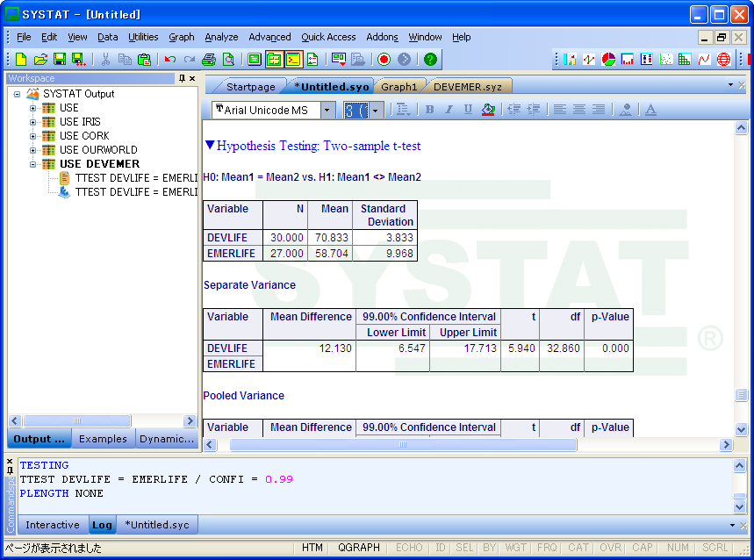Screen dimensions: 754x560
Task: Open line spacing dropdown
Action: 403,110
